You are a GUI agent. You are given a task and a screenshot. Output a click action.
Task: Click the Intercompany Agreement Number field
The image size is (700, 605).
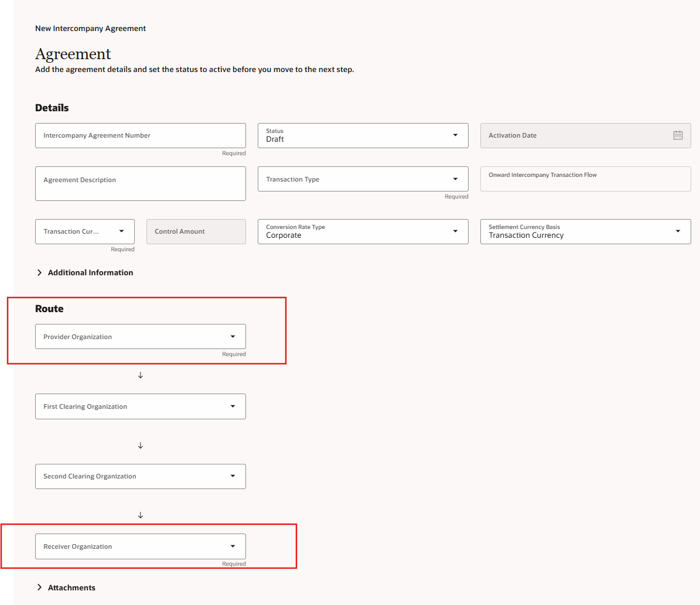pos(141,136)
